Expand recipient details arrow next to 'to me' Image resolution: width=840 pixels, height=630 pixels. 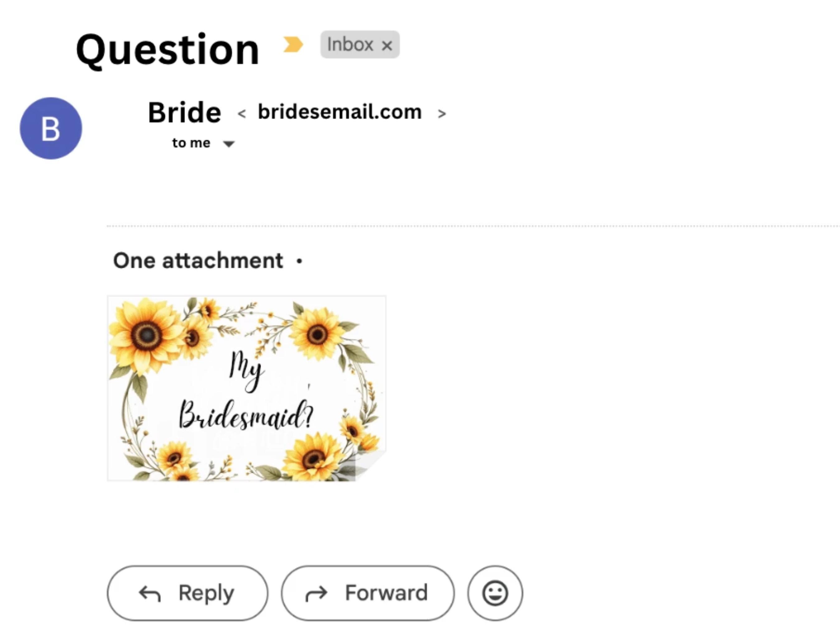tap(229, 143)
